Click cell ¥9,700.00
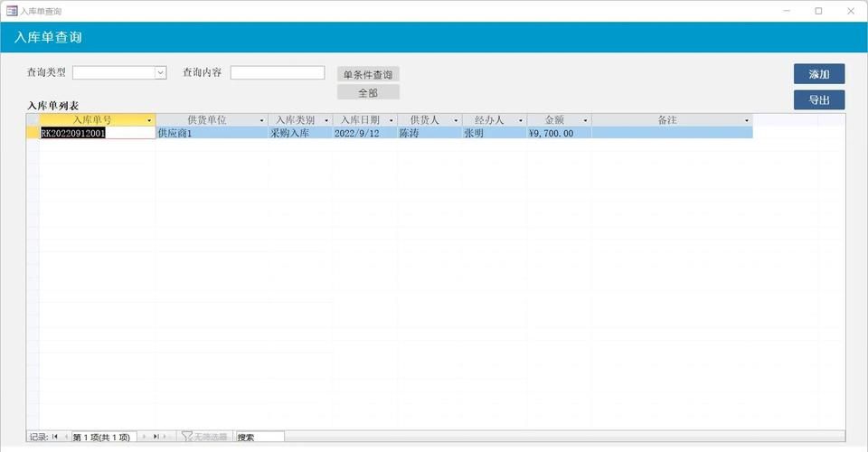The image size is (868, 452). pyautogui.click(x=560, y=133)
